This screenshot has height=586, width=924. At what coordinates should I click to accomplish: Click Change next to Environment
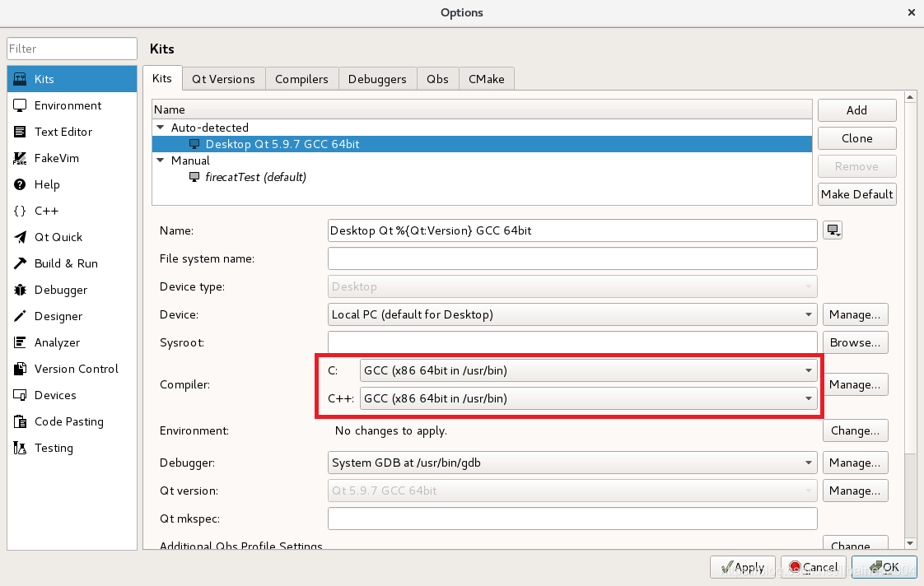click(855, 430)
